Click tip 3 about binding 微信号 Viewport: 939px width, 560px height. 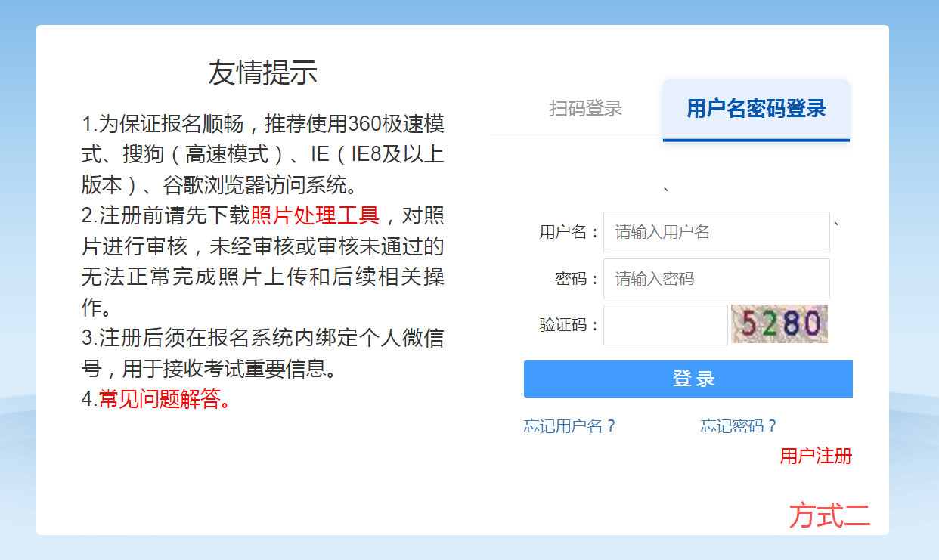coord(262,354)
